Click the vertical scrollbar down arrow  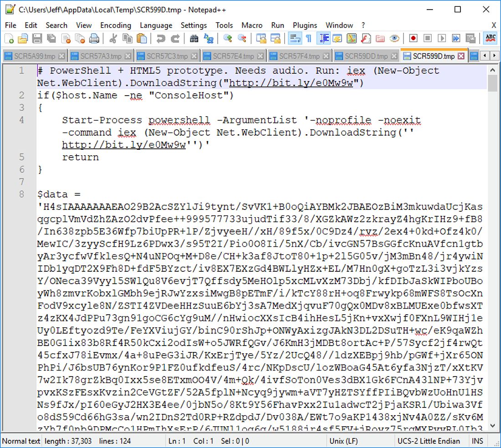[492, 426]
